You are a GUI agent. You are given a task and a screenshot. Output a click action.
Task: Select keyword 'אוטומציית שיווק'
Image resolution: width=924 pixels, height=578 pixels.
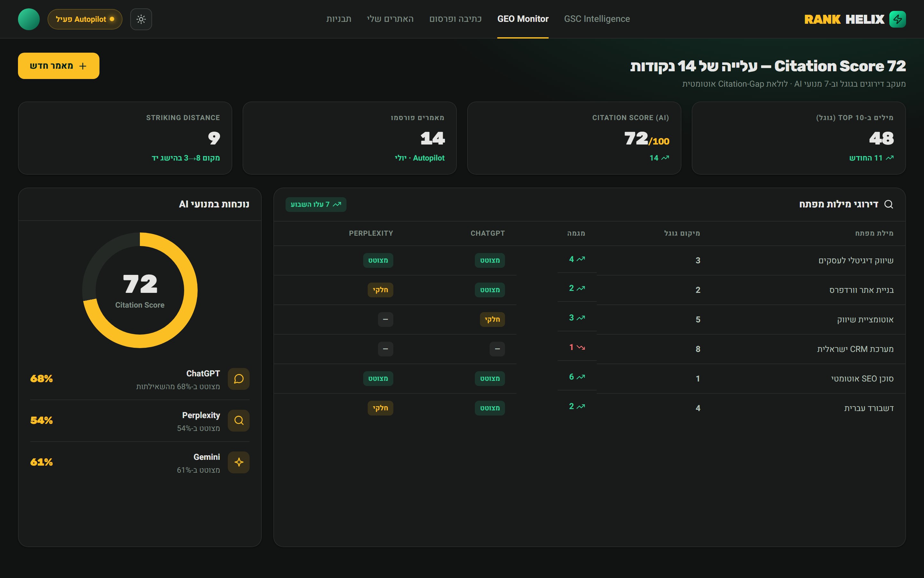click(865, 319)
